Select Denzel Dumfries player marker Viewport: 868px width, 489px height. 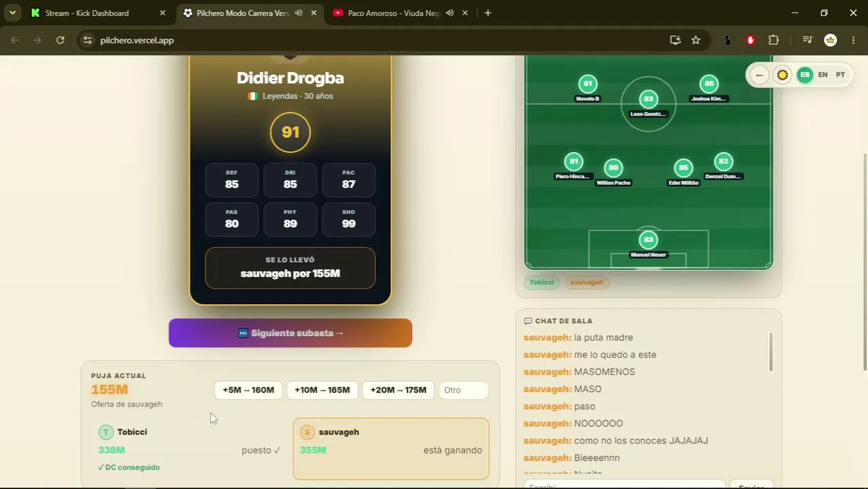723,162
